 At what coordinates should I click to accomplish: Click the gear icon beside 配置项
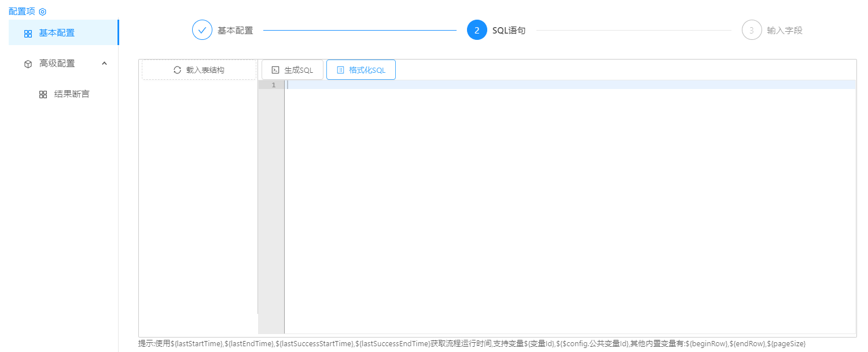(x=42, y=12)
